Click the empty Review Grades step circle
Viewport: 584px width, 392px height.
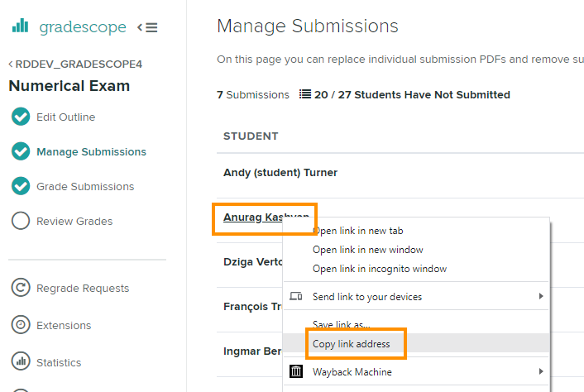tap(21, 221)
